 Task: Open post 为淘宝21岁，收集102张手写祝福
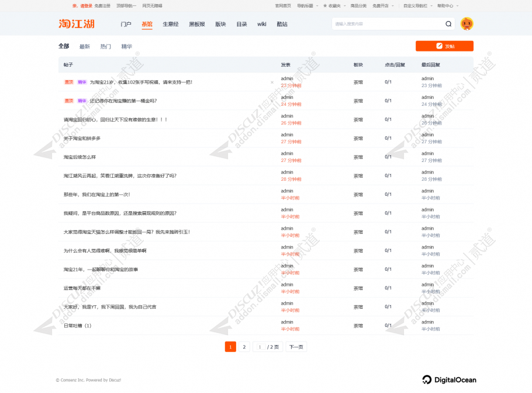[x=141, y=82]
